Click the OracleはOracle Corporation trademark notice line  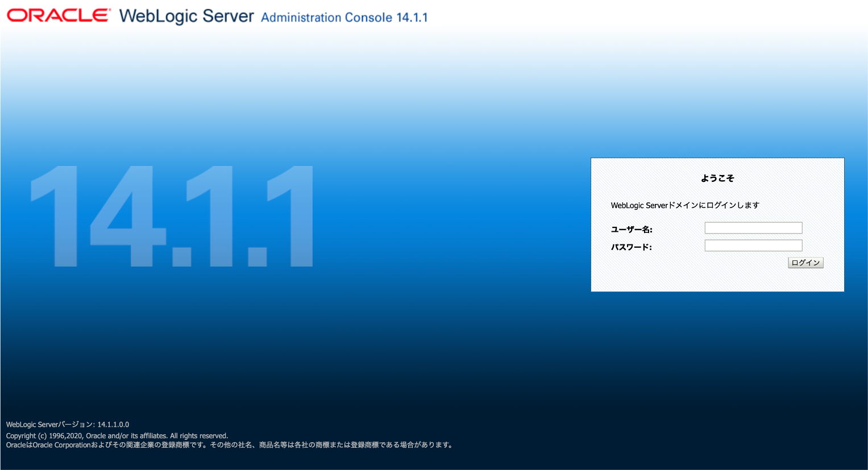pos(230,445)
